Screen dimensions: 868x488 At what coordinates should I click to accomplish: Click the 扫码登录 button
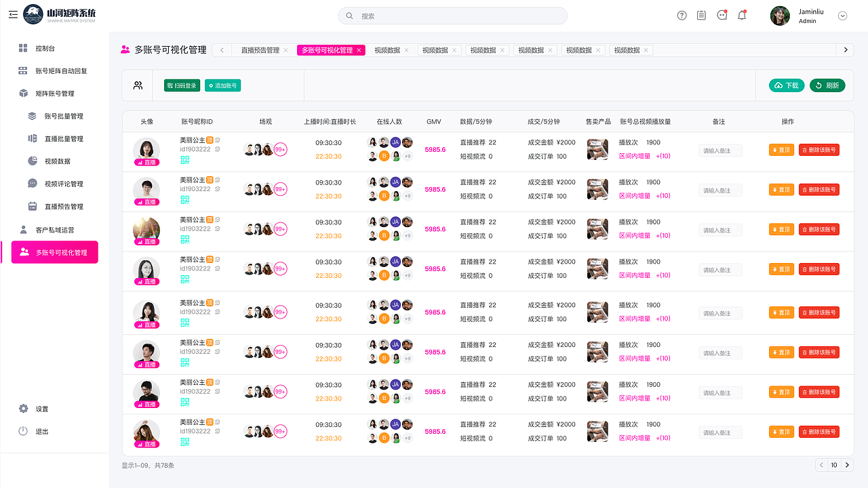pos(182,85)
